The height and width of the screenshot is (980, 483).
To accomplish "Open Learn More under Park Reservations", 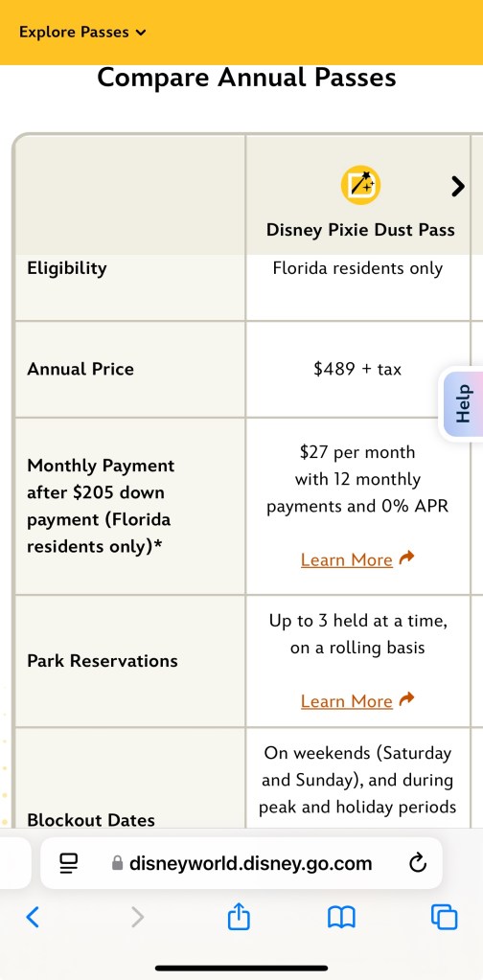I will tap(347, 700).
